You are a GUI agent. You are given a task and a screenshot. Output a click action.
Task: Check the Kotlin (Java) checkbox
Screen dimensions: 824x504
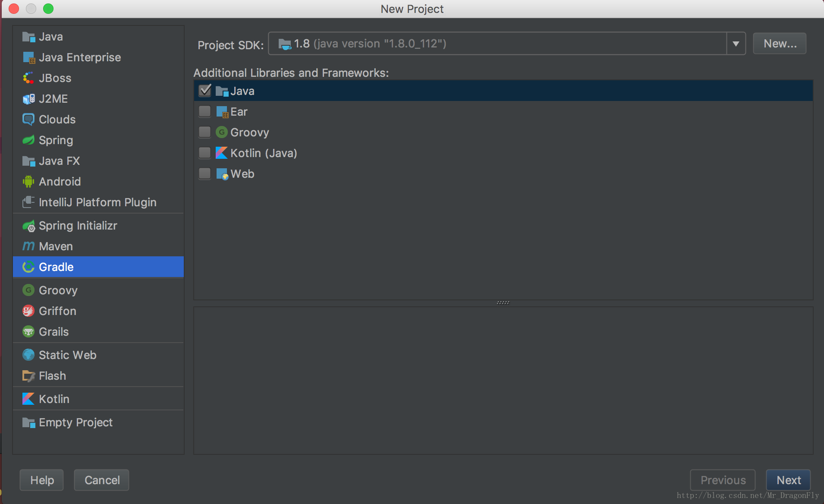tap(205, 153)
